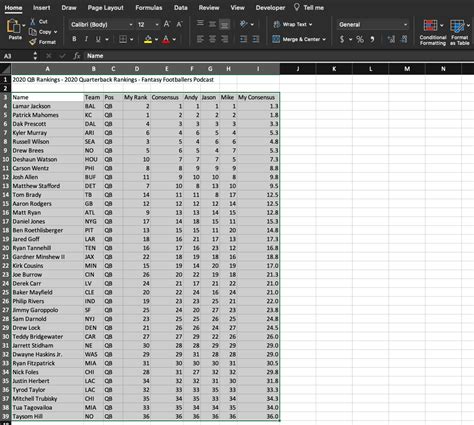Viewport: 474px width, 425px height.
Task: Open the Developer tab
Action: (x=270, y=8)
